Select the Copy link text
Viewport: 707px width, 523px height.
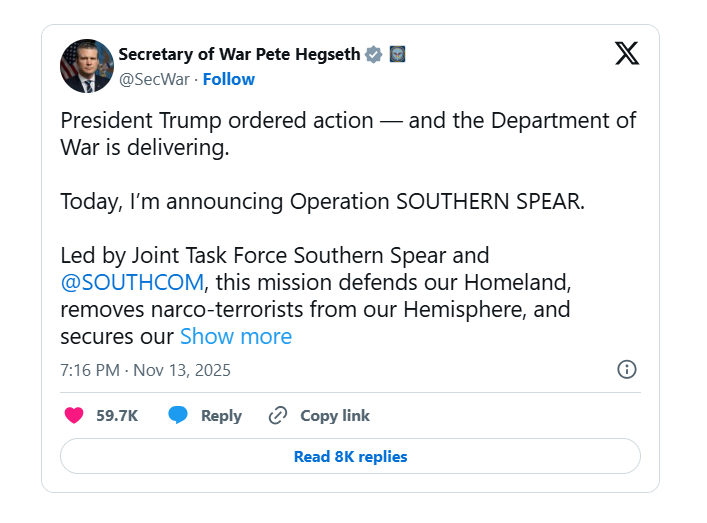[335, 416]
